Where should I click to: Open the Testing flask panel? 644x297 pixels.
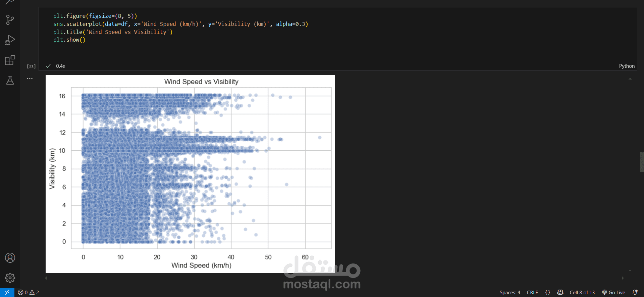click(x=10, y=80)
